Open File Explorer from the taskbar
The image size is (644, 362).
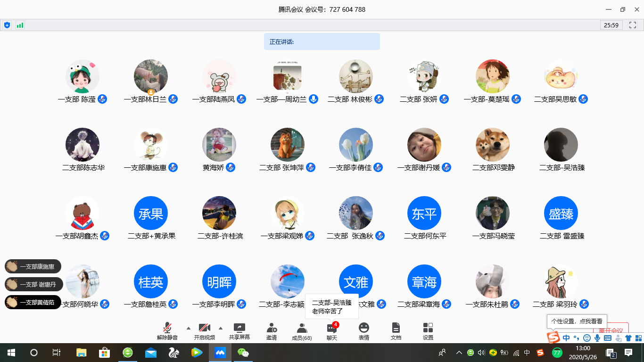coord(82,352)
